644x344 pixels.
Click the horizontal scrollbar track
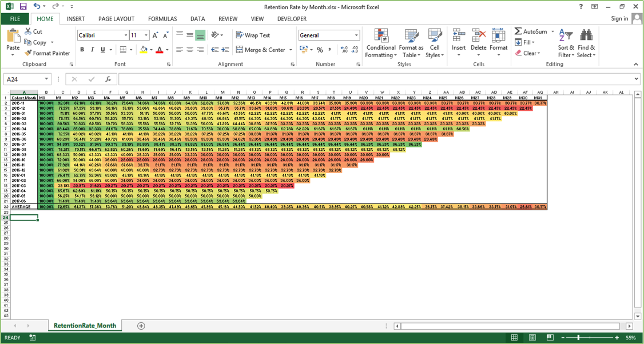click(511, 326)
